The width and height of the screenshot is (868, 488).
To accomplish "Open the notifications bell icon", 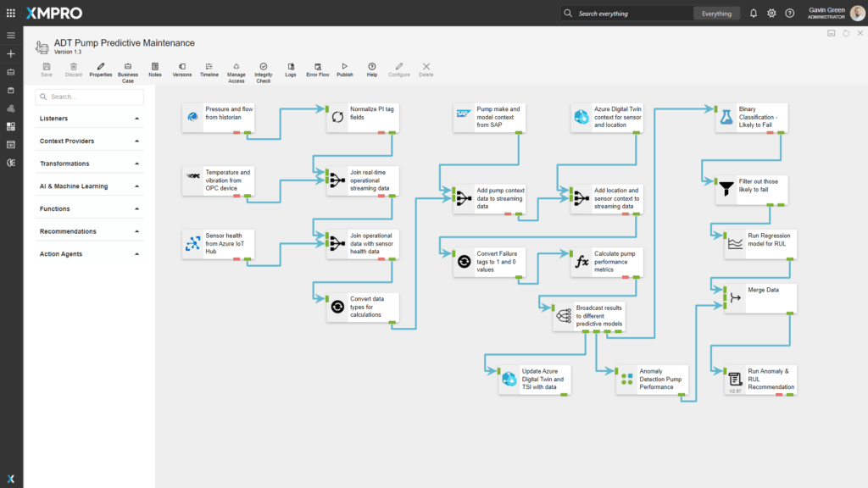I will click(754, 14).
